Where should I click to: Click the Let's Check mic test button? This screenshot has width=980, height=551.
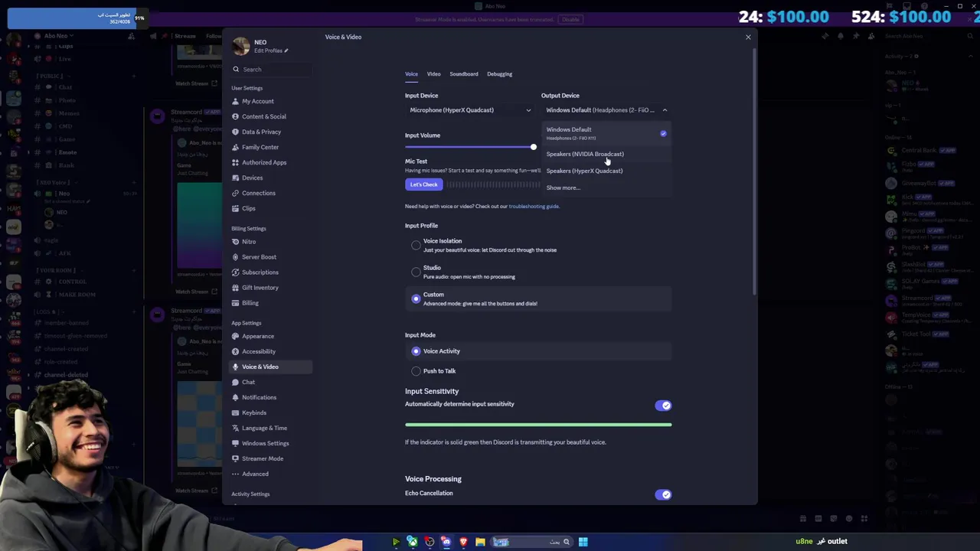[x=423, y=184]
